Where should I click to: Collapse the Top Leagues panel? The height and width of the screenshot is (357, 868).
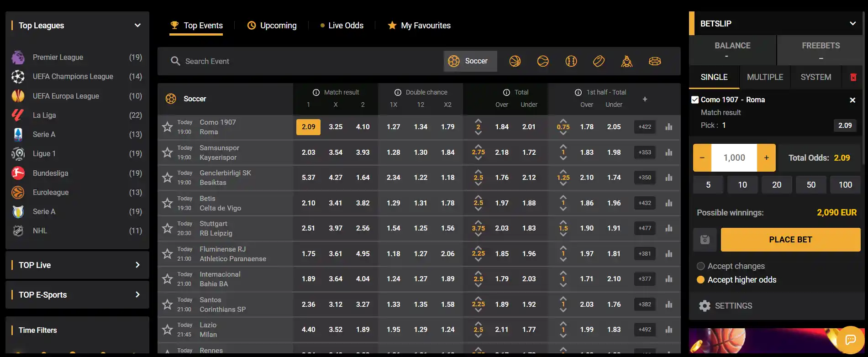click(137, 25)
